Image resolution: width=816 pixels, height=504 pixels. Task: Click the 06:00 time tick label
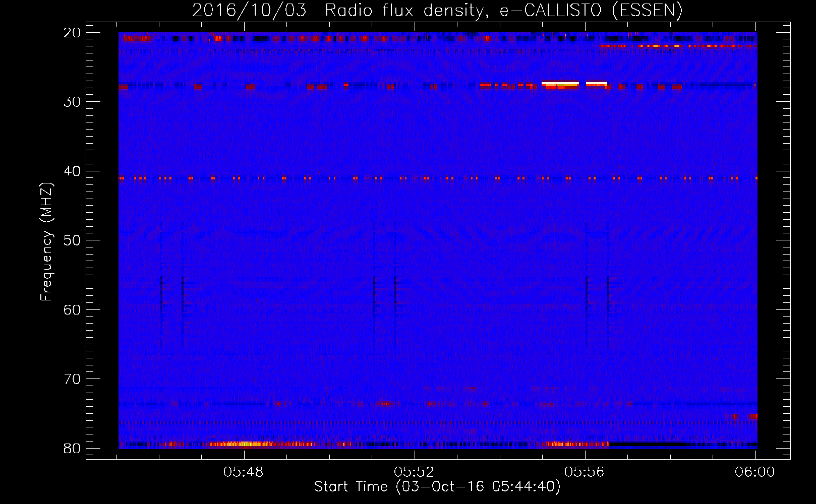tap(755, 472)
